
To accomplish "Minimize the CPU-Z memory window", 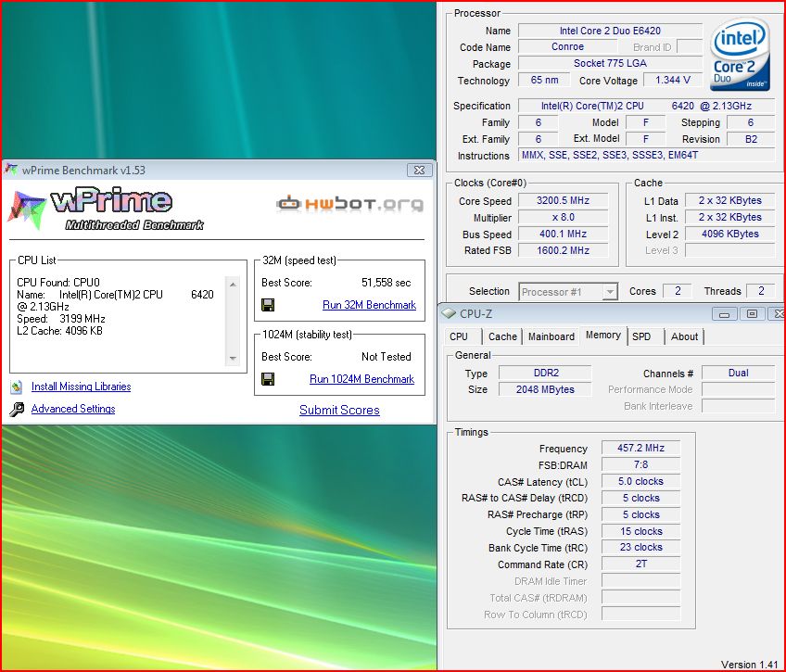I will point(724,313).
